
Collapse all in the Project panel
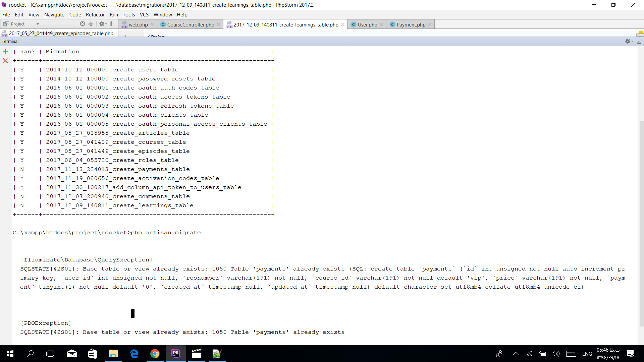click(91, 24)
